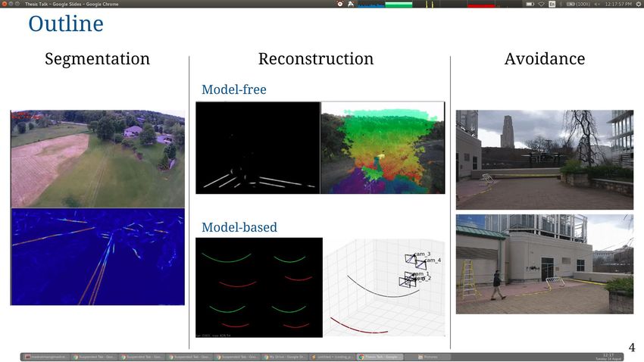Open the battery 100% power indicator
644x362 pixels.
578,4
